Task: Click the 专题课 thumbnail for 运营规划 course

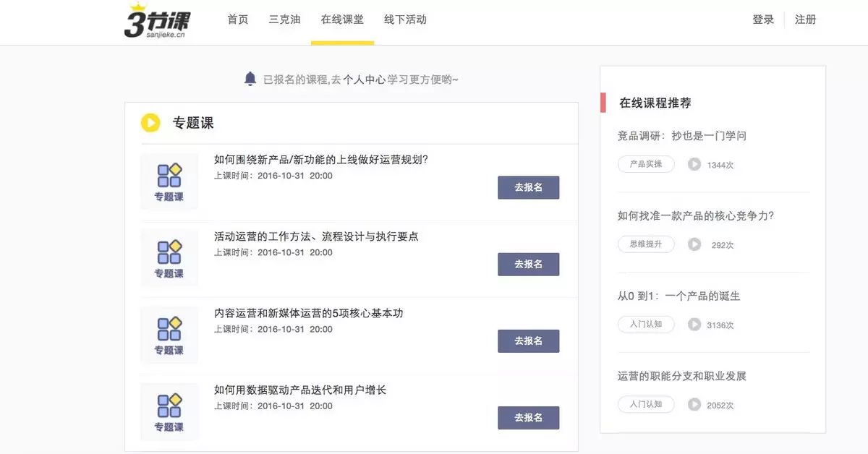Action: pos(169,181)
